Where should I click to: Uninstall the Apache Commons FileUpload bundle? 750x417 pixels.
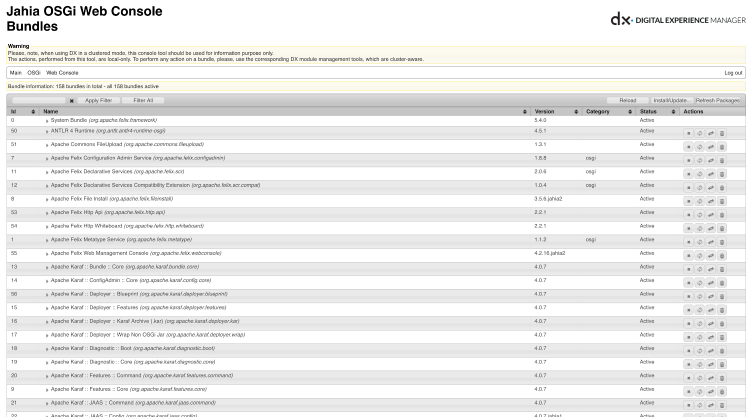click(x=722, y=147)
